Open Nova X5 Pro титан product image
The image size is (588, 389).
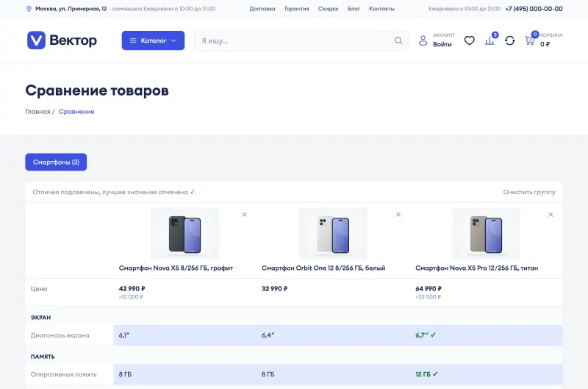[486, 234]
